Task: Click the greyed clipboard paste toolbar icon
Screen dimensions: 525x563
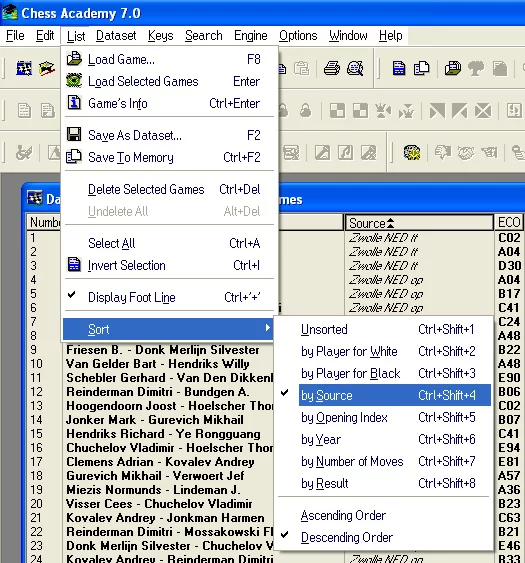Action: click(301, 68)
